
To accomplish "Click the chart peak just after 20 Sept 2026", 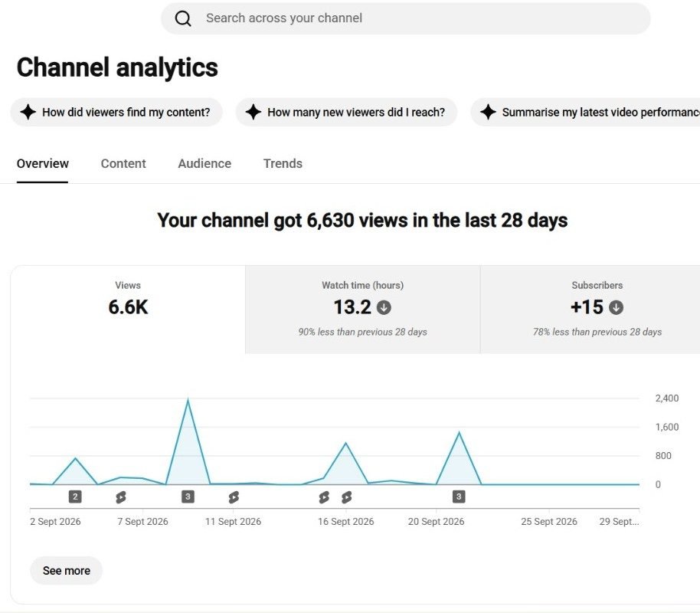I will 459,432.
